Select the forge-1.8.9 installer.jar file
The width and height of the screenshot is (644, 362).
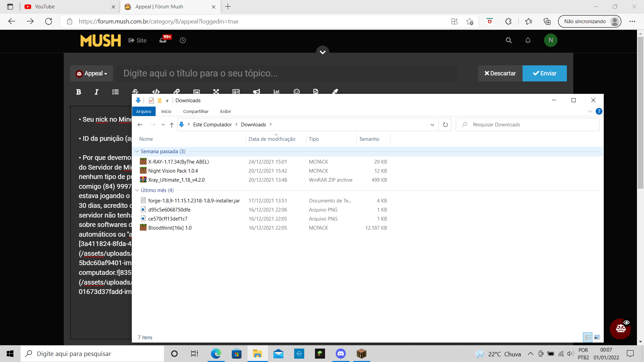coord(194,201)
